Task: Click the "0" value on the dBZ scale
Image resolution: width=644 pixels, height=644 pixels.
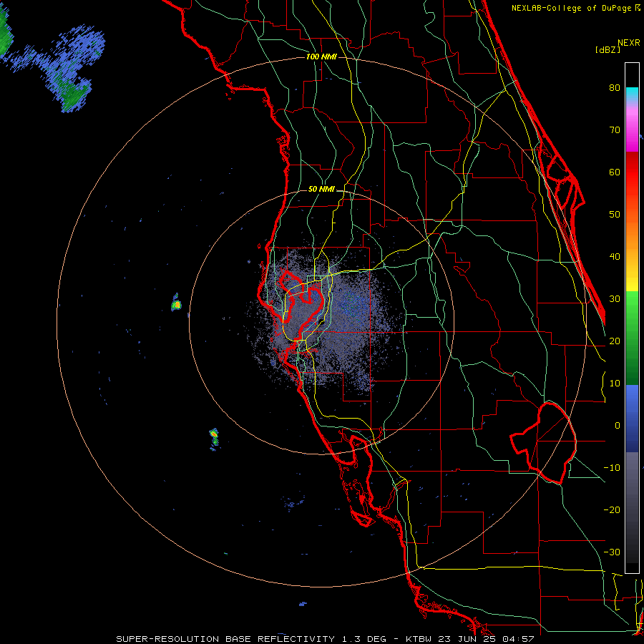Action: point(618,426)
